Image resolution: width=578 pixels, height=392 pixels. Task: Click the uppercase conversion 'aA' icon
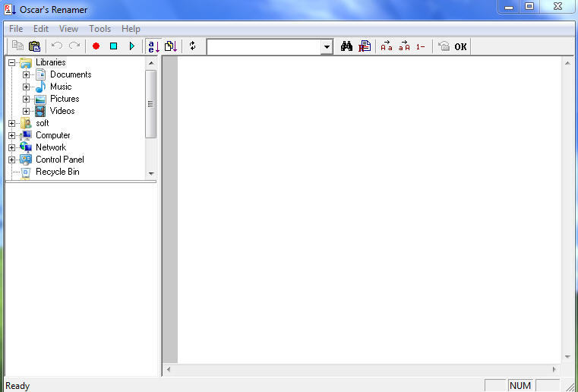[x=404, y=46]
